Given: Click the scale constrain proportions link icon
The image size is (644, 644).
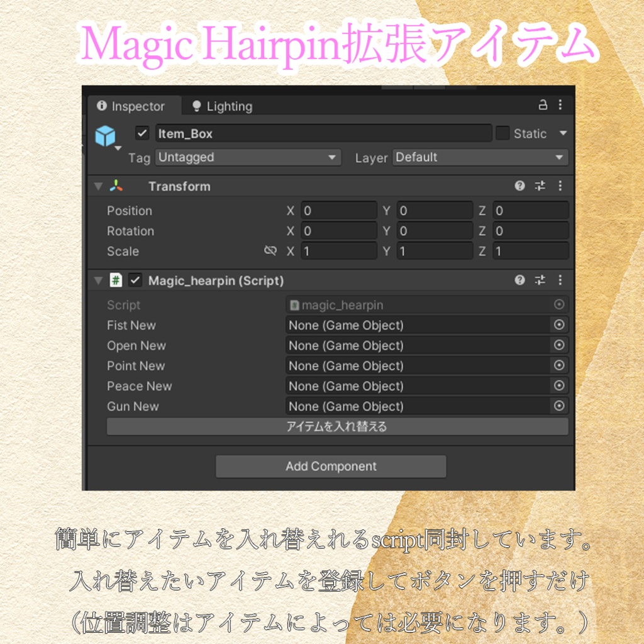Looking at the screenshot, I should (270, 250).
